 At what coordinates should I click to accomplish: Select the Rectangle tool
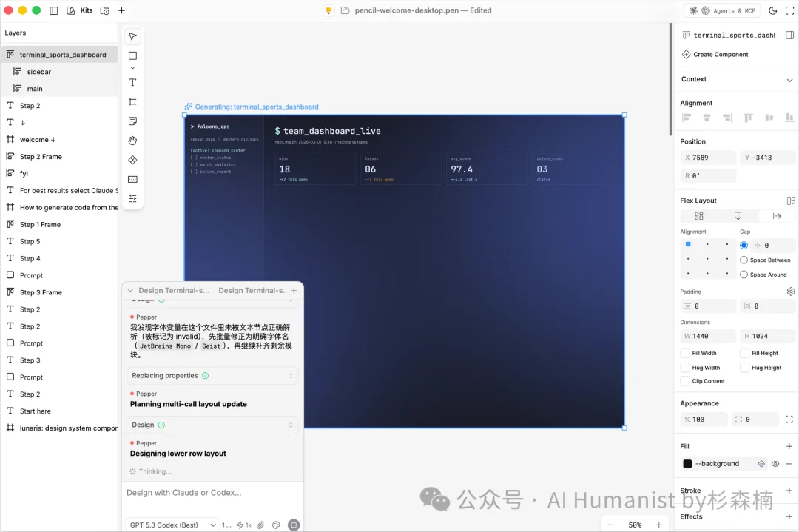tap(132, 55)
